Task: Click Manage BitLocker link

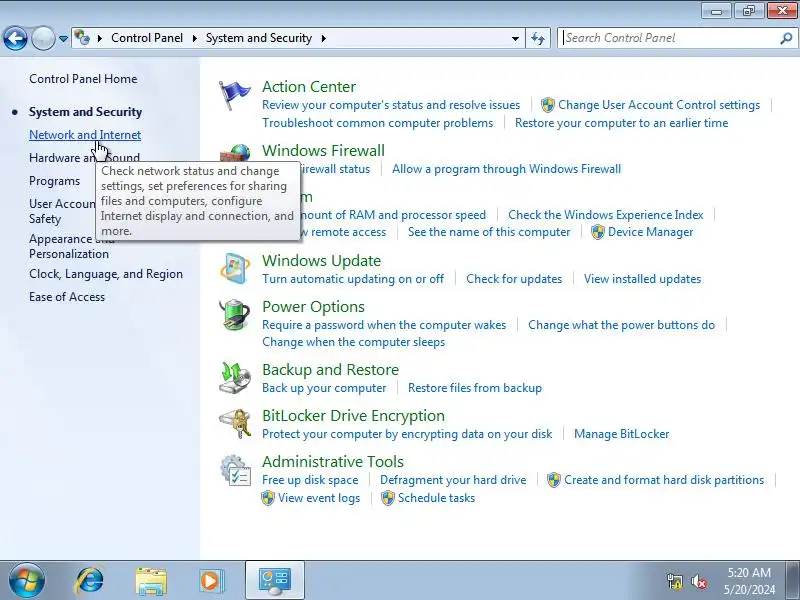Action: pos(621,434)
